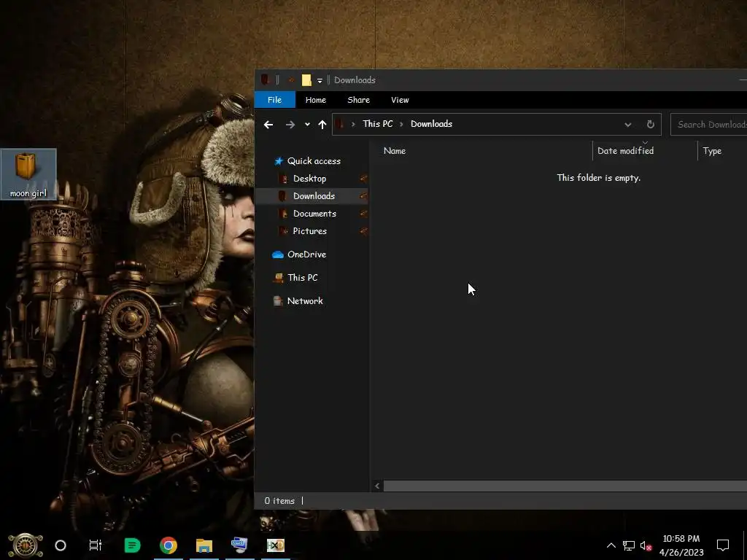Open Google Chrome from the taskbar
The width and height of the screenshot is (747, 560).
[169, 545]
